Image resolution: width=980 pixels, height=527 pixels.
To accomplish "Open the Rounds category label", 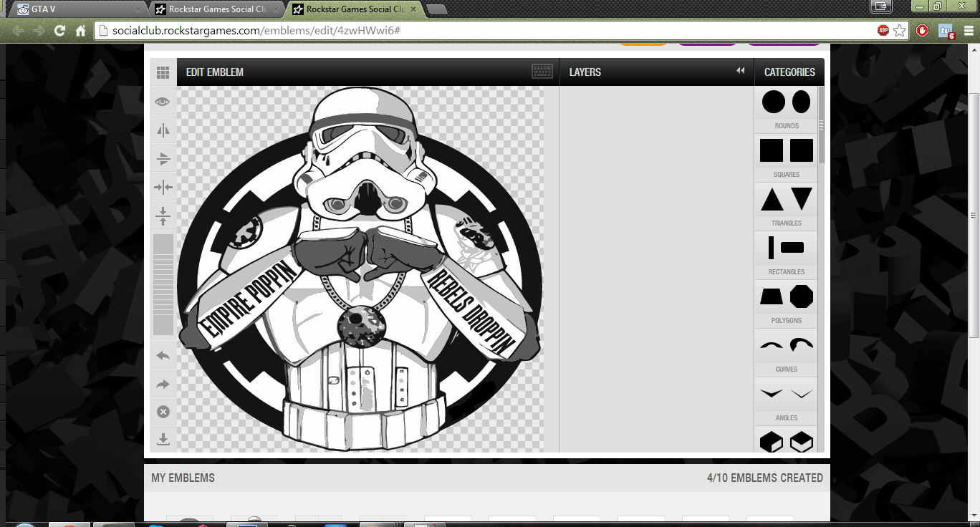I will coord(787,126).
